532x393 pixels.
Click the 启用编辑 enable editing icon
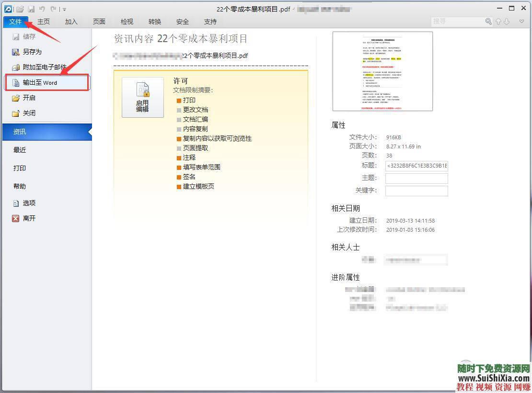(142, 97)
